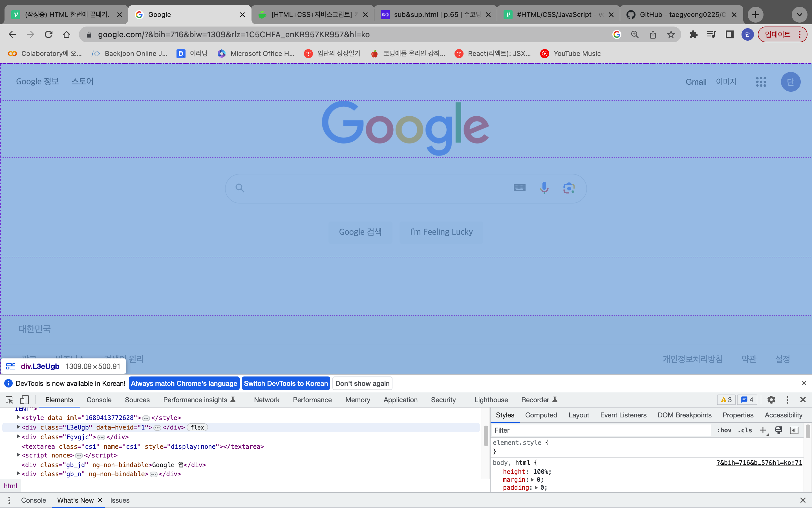Open the Issues drawer tab

point(120,500)
